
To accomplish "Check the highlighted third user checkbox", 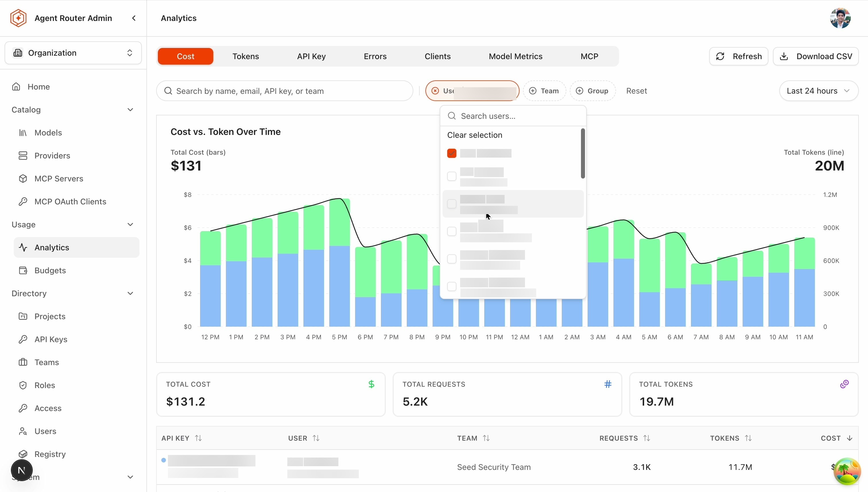I will point(452,204).
